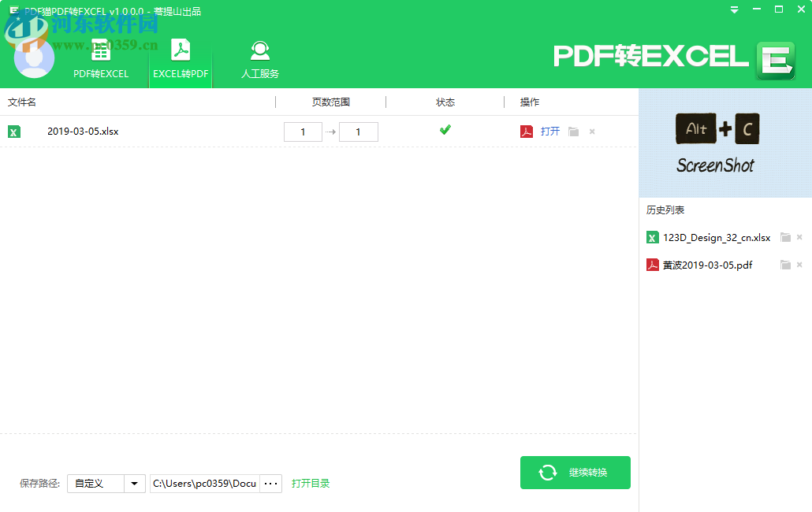Open the 自定义 save path dropdown
Image resolution: width=812 pixels, height=512 pixels.
pyautogui.click(x=134, y=483)
